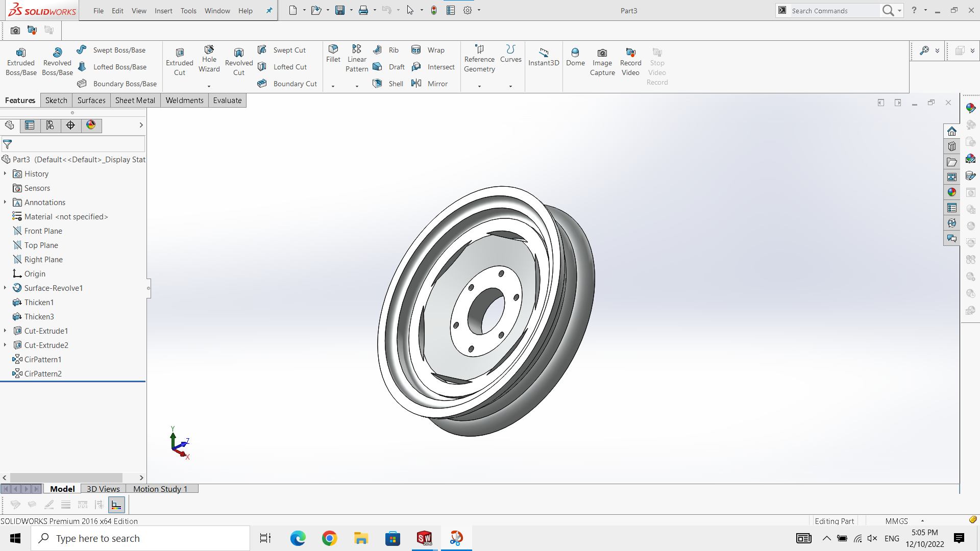Expand the Annotations folder
980x551 pixels.
[x=5, y=202]
